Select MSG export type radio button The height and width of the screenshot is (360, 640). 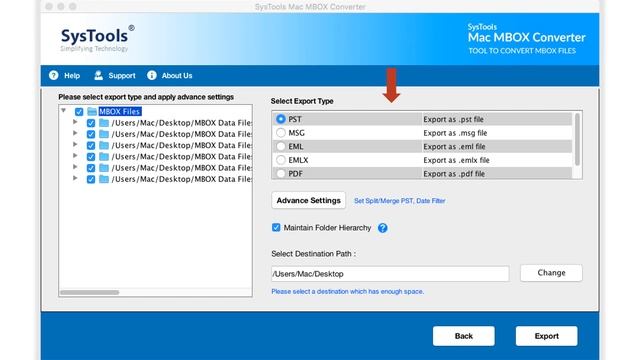281,133
